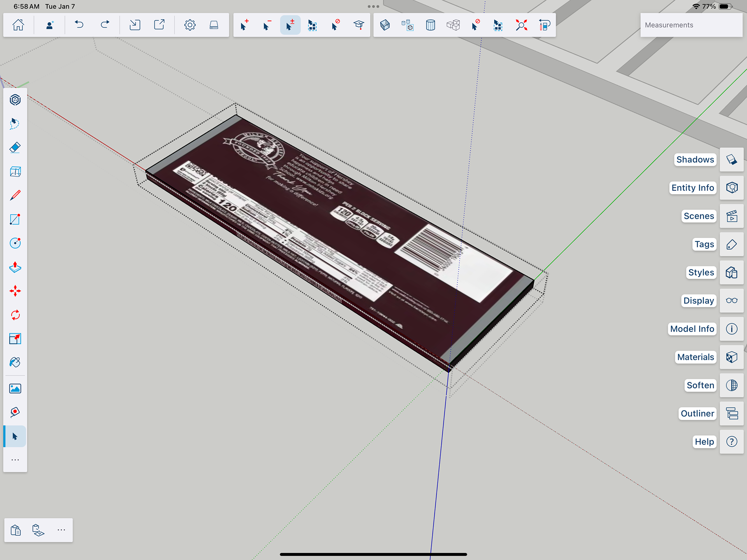Select the Move tool with red arrows

click(15, 291)
